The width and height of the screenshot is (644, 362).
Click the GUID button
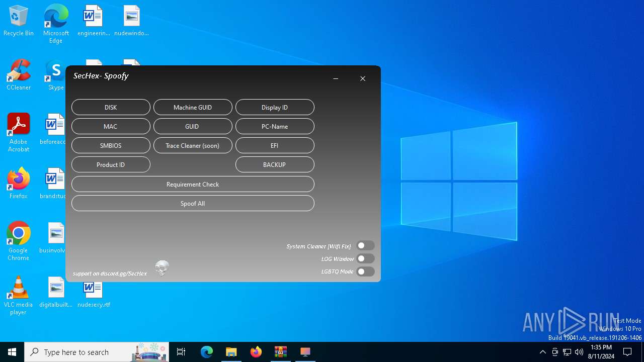(x=193, y=126)
